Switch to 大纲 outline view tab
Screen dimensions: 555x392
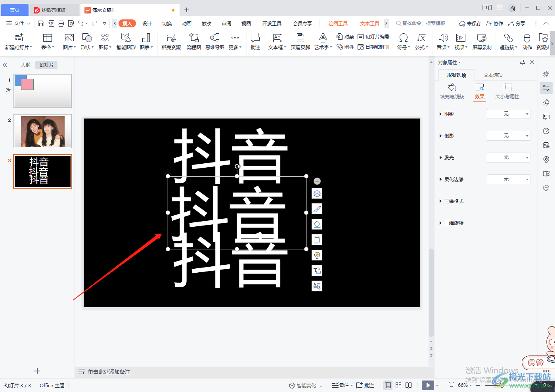click(26, 65)
